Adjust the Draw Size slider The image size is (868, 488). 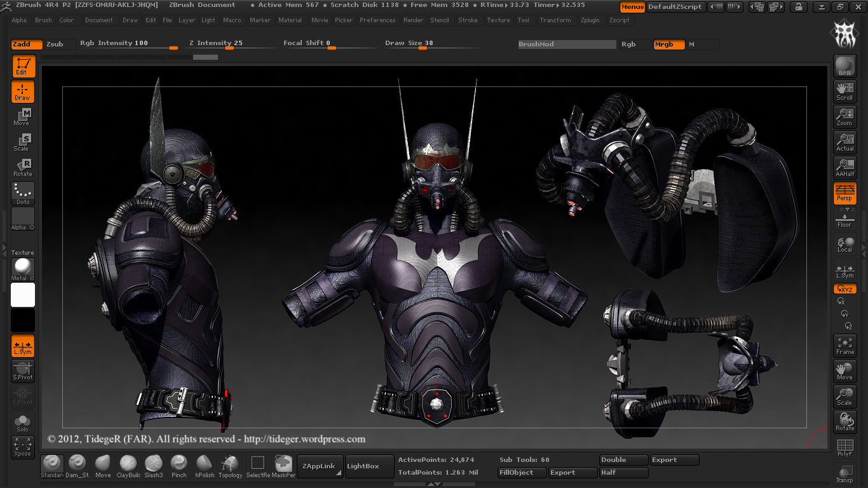click(x=432, y=44)
